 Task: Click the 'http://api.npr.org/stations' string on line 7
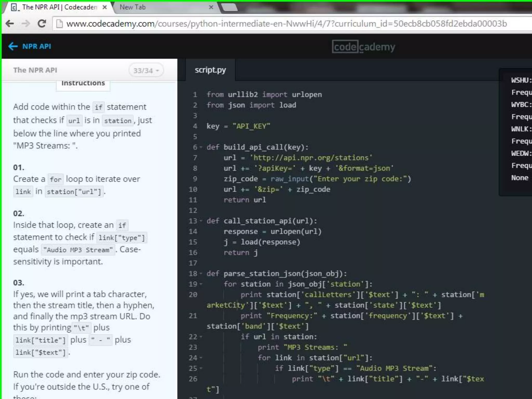[x=311, y=158]
